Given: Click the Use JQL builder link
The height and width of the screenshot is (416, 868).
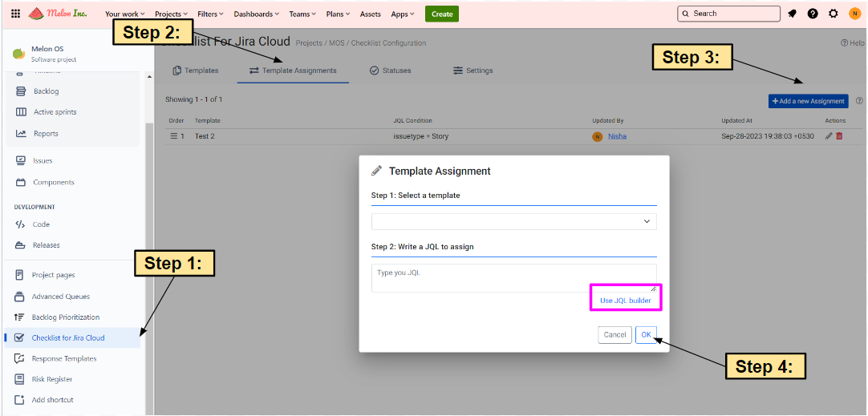Looking at the screenshot, I should point(626,301).
